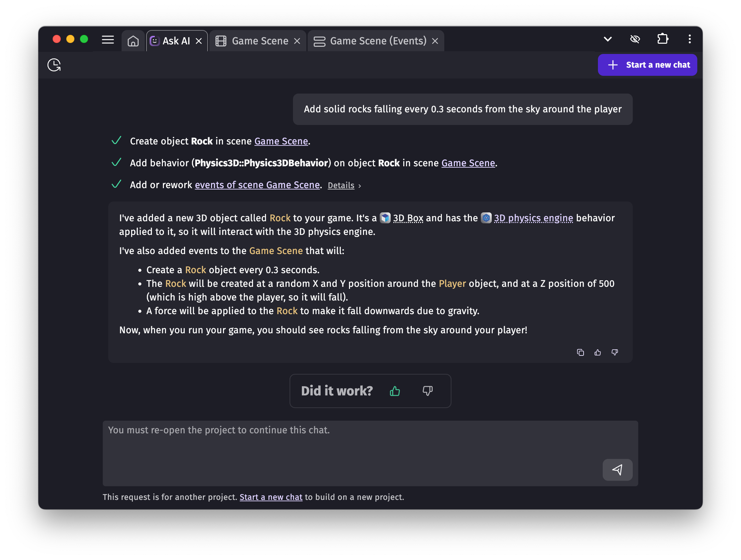Switch to the Game Scene tab
Viewport: 741px width, 560px height.
(260, 41)
